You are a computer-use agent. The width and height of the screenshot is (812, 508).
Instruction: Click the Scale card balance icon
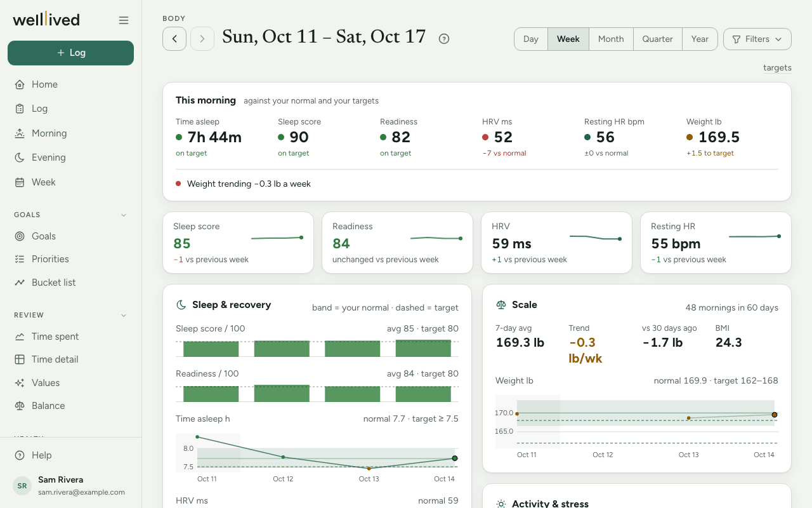click(501, 305)
